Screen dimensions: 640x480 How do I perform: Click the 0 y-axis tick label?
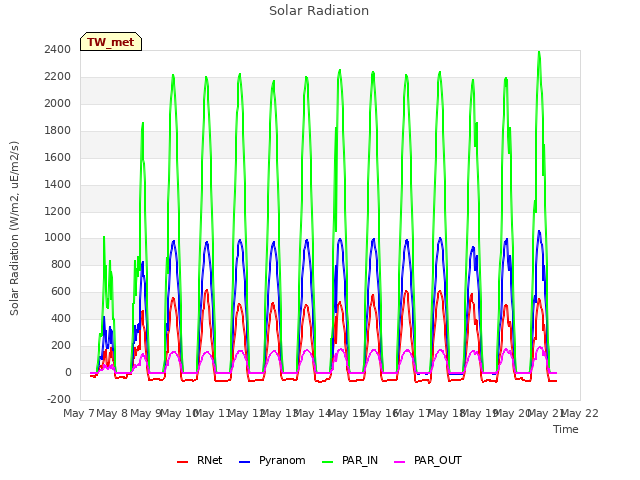68,372
